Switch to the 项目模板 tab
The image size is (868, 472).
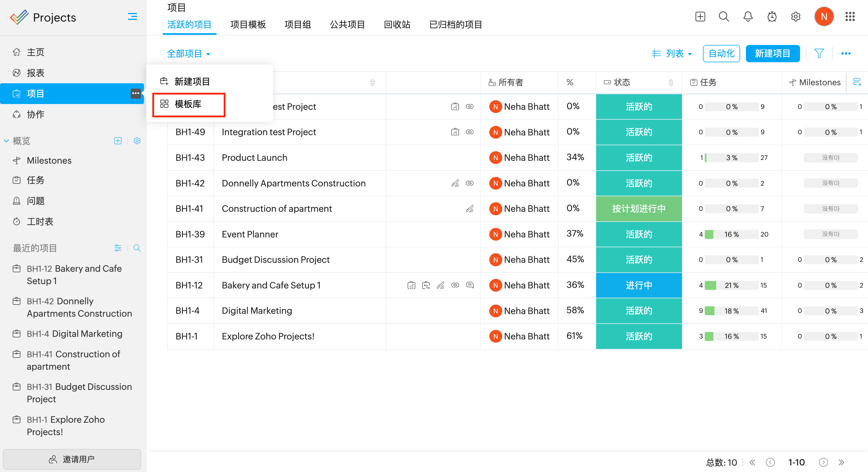point(248,24)
